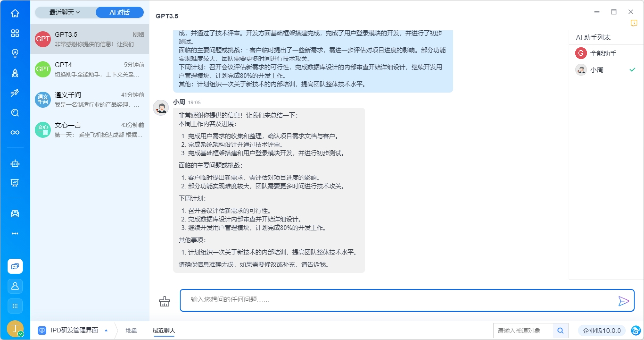Open the 通义千问 chat conversation
Image resolution: width=644 pixels, height=340 pixels.
(90, 100)
